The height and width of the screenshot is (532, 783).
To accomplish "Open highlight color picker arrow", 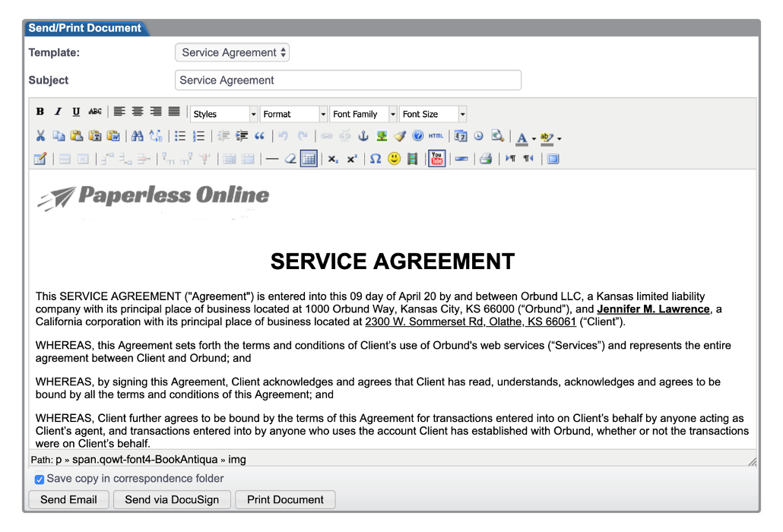I will pos(560,138).
